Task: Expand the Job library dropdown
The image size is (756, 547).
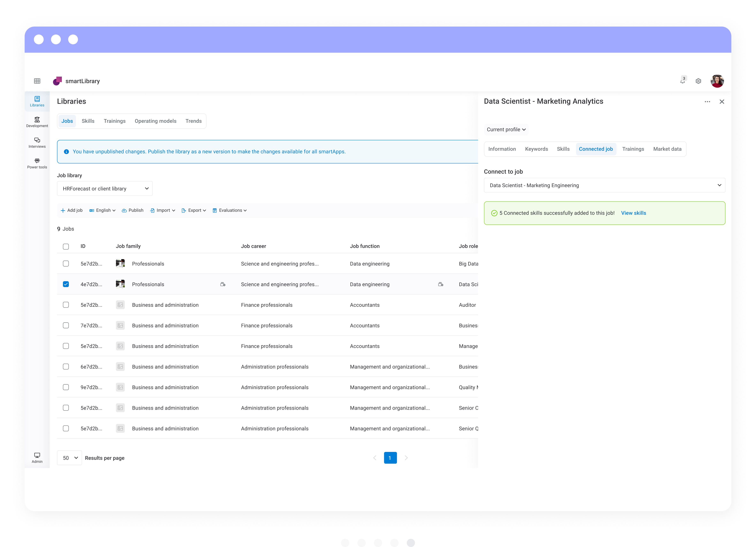Action: point(105,188)
